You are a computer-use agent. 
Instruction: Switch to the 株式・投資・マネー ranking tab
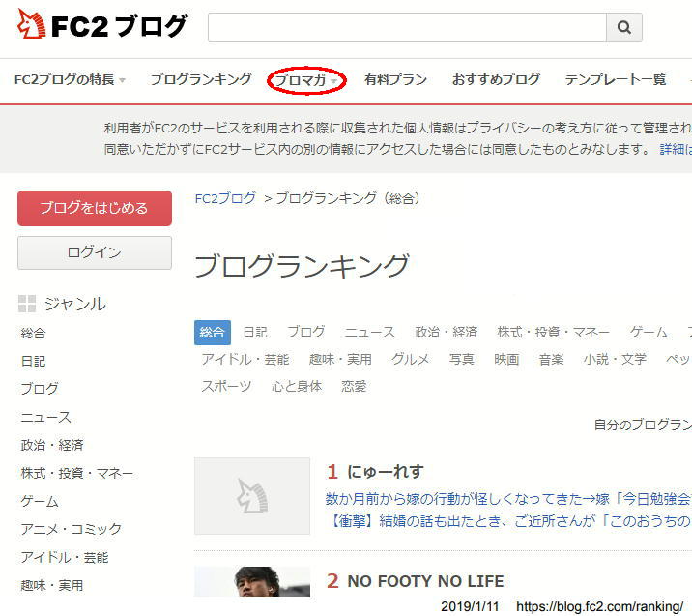(x=554, y=332)
